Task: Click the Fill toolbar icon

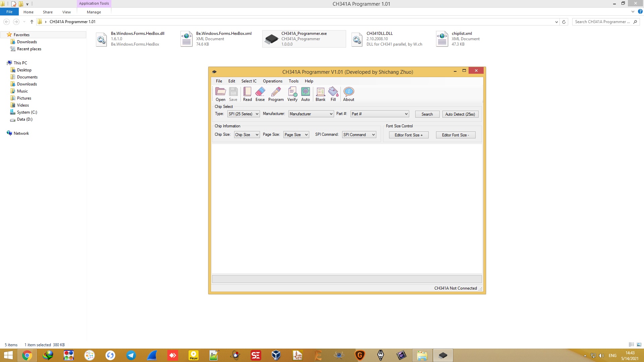Action: tap(333, 94)
